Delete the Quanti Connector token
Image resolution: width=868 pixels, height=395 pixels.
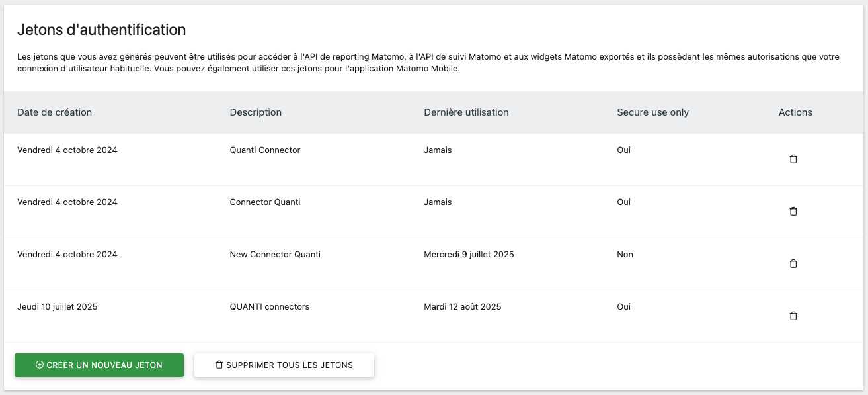(x=793, y=159)
